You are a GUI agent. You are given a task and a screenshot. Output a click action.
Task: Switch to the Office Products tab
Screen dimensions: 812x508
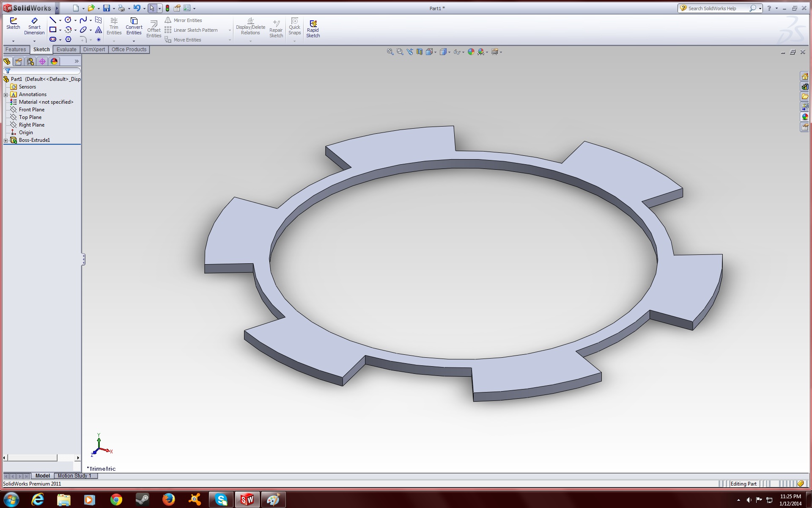tap(129, 50)
